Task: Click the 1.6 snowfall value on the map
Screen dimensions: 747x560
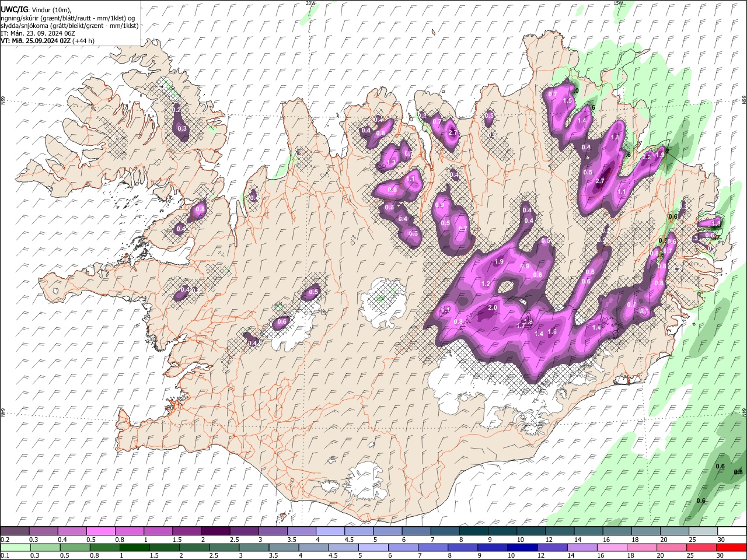Action: tap(552, 331)
